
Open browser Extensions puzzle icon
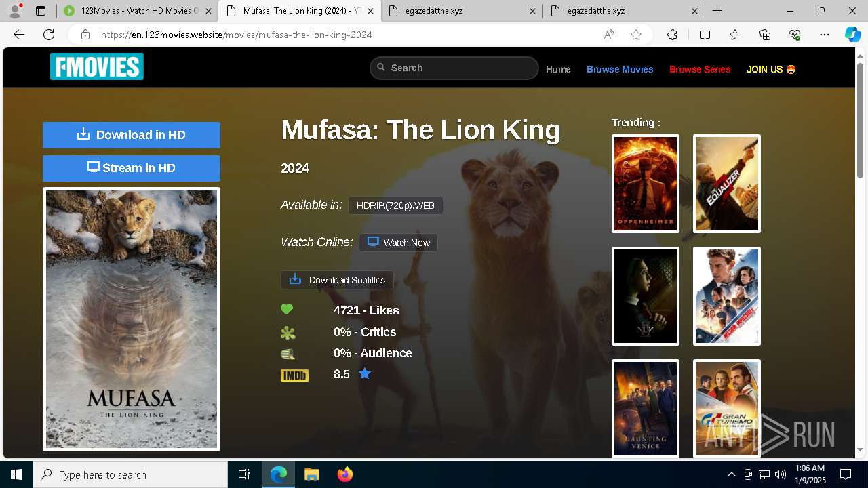point(672,35)
